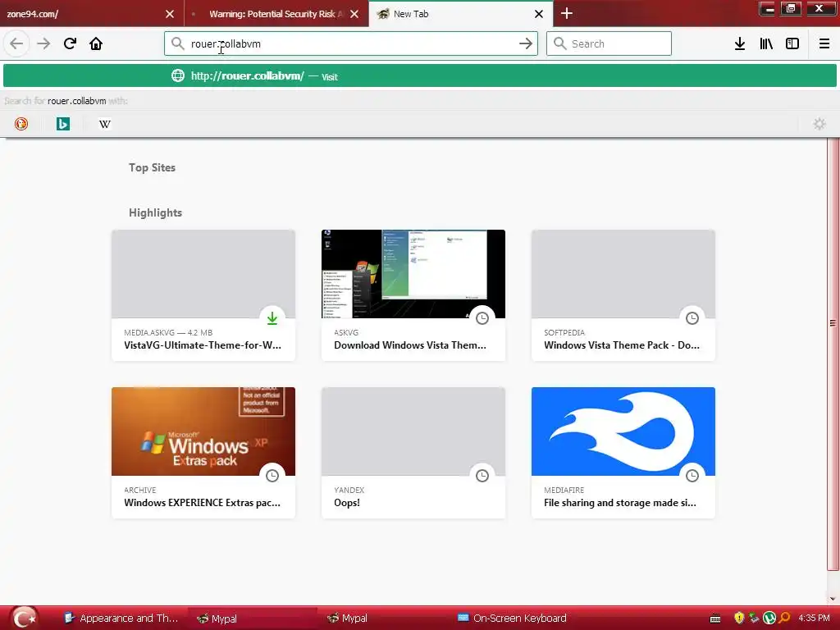Click history clock icon on Yandex card
840x630 pixels.
click(x=482, y=476)
